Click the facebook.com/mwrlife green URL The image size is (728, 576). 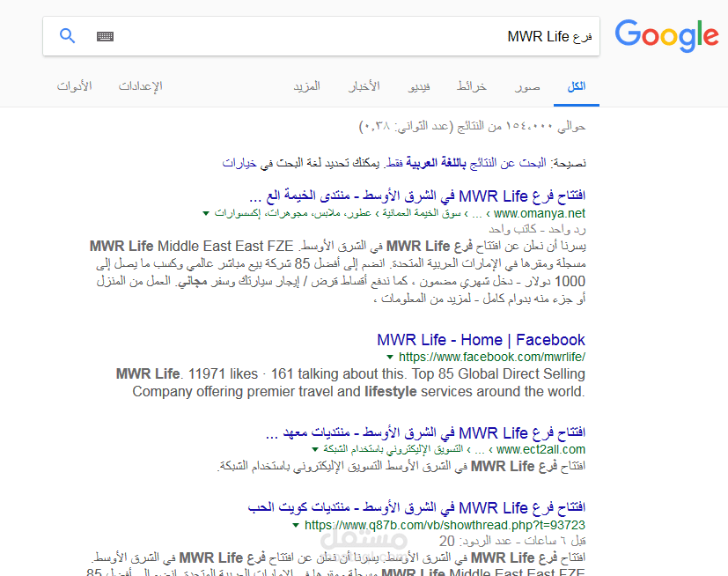tap(492, 357)
